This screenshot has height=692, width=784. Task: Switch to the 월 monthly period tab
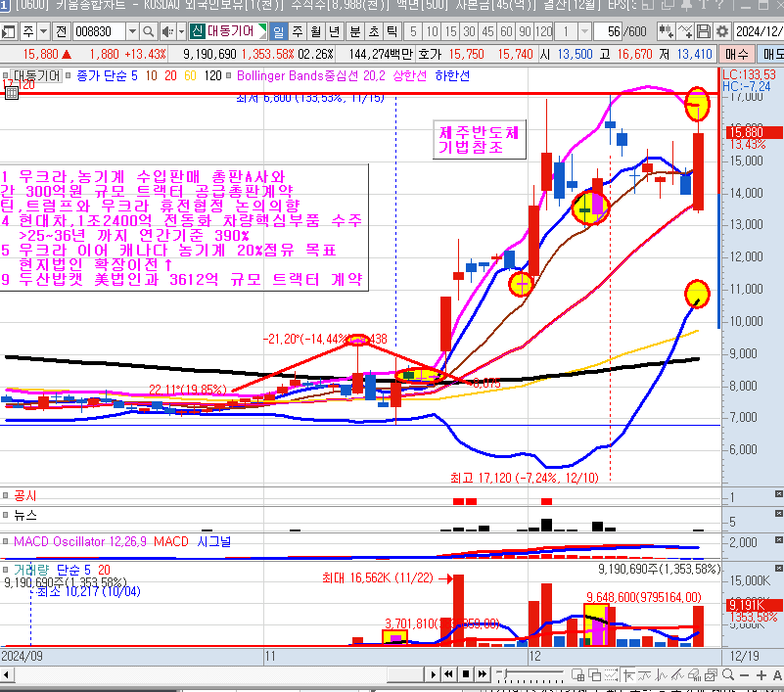pyautogui.click(x=317, y=31)
